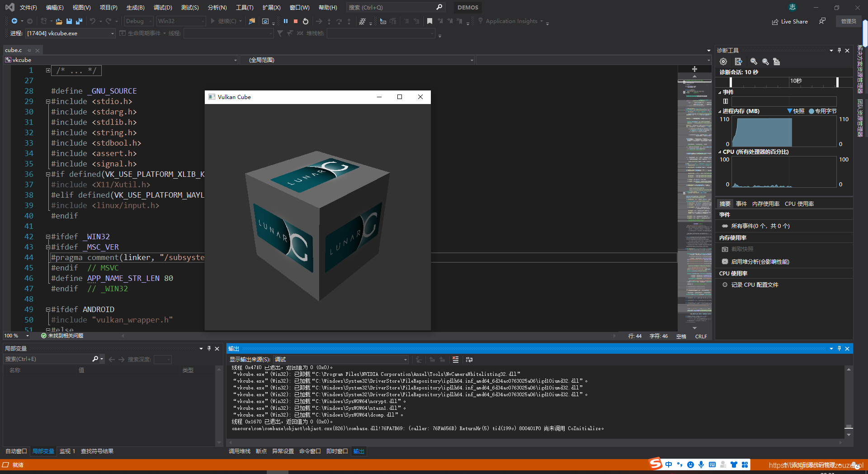This screenshot has width=868, height=474.
Task: Select the record CPU profile radio button
Action: click(x=725, y=285)
